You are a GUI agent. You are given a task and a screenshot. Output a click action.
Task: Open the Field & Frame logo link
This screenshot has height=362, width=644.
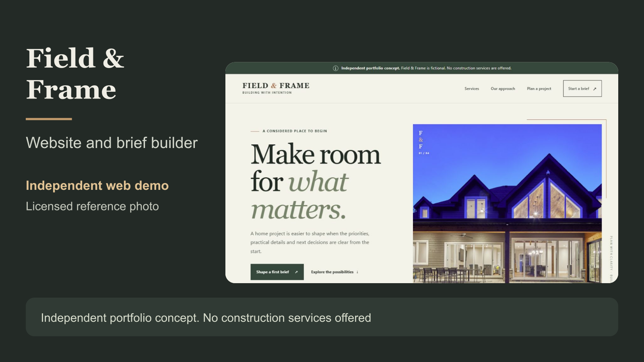[276, 88]
